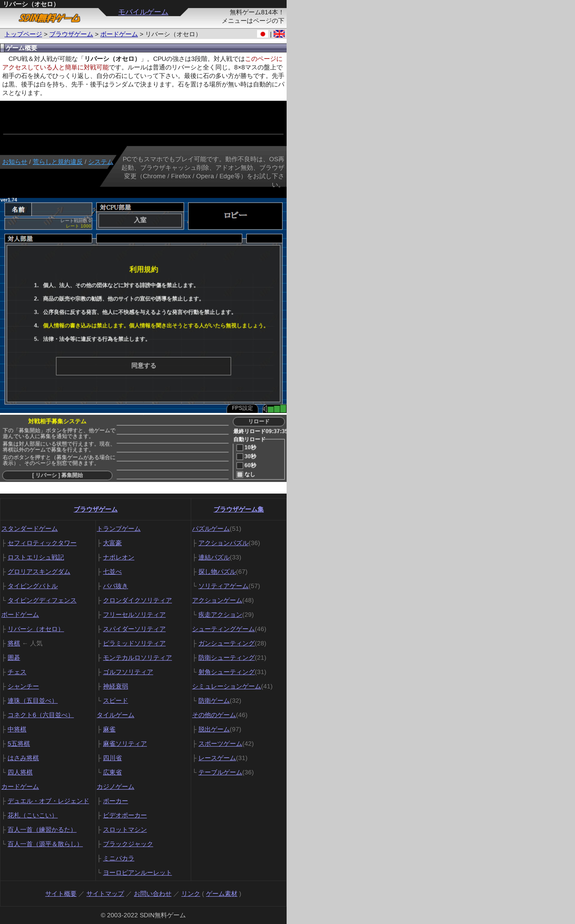Open ブラウザゲーム breadcrumb link
Viewport: 575px width, 924px height.
tap(71, 34)
